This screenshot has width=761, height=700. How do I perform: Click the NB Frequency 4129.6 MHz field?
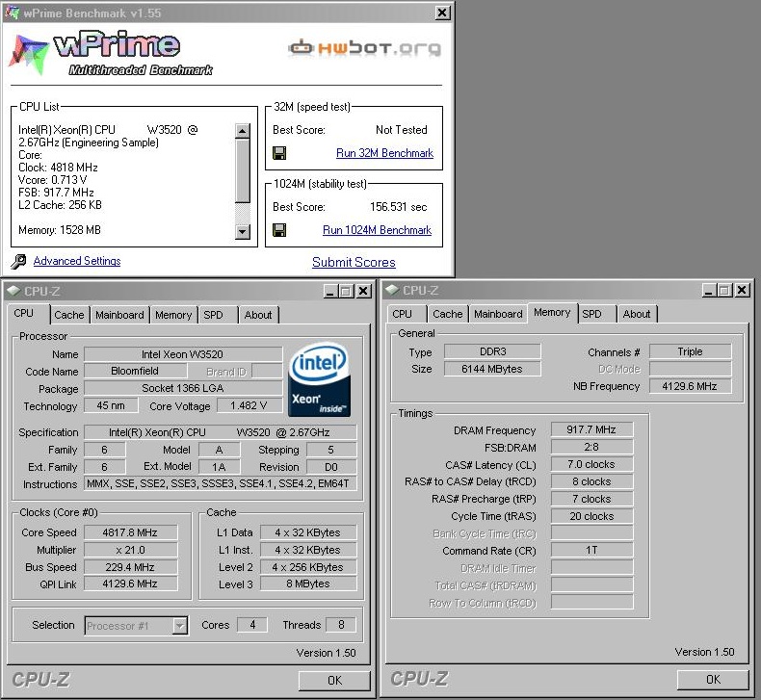(x=690, y=386)
